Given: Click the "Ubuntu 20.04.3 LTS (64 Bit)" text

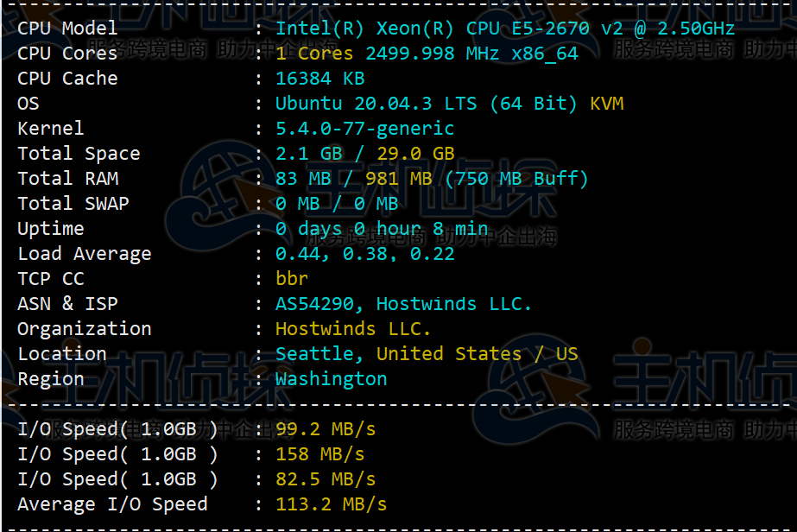Looking at the screenshot, I should pos(427,104).
